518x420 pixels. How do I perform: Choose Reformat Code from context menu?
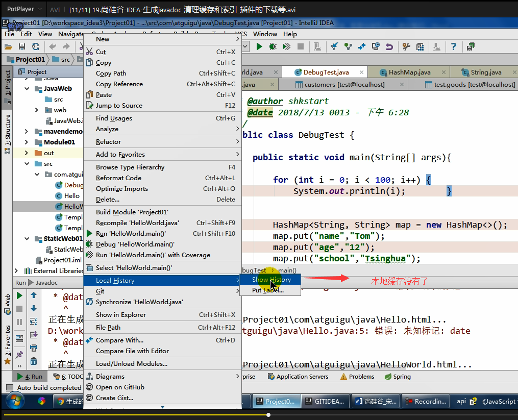[162, 178]
